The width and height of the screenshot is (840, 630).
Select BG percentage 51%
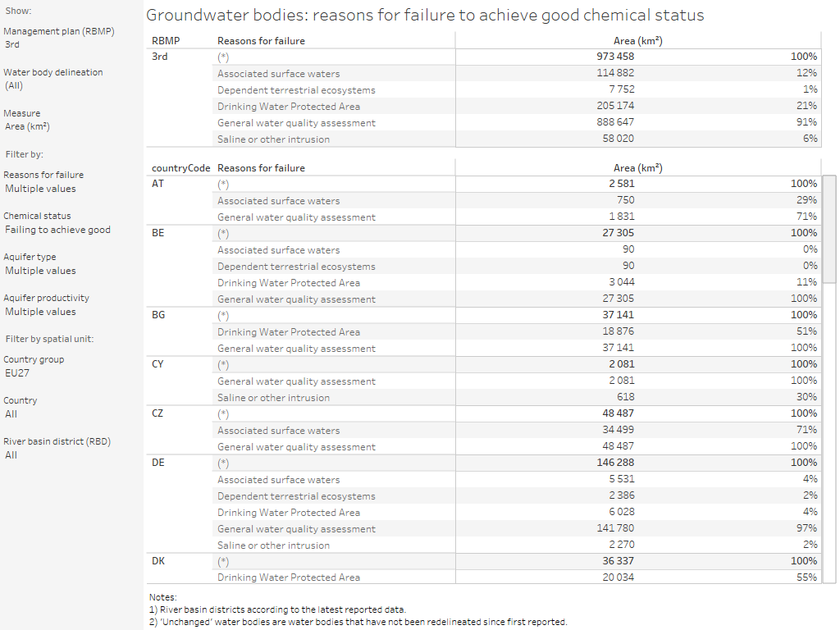(807, 331)
